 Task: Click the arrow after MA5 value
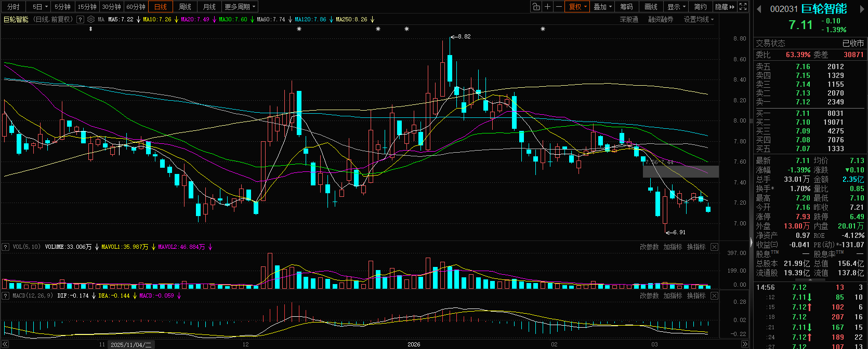pyautogui.click(x=138, y=19)
